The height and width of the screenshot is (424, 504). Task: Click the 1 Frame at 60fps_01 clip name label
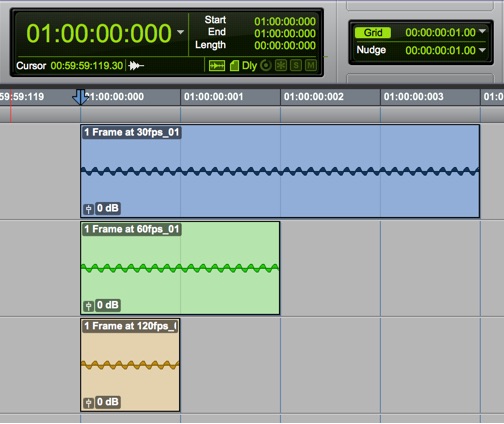point(132,229)
